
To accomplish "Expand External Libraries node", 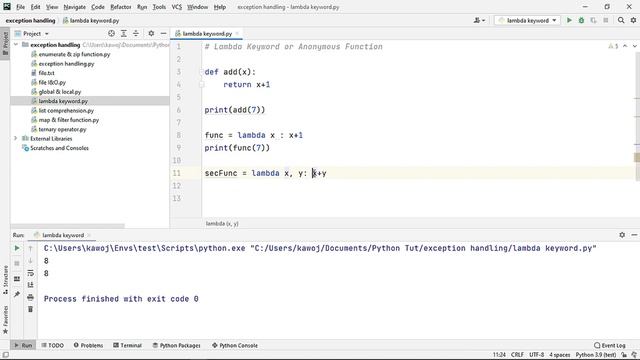I will 16,138.
